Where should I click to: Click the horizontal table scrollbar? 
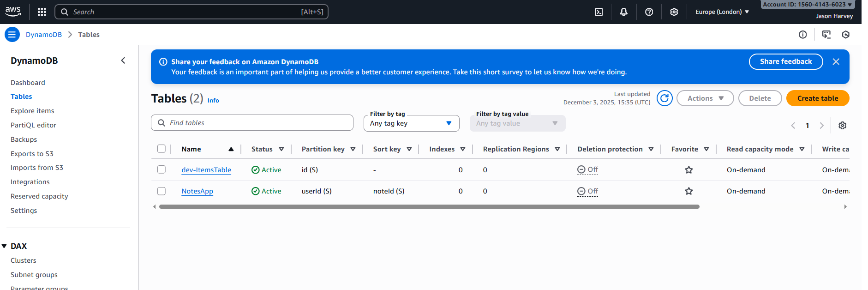click(x=429, y=207)
